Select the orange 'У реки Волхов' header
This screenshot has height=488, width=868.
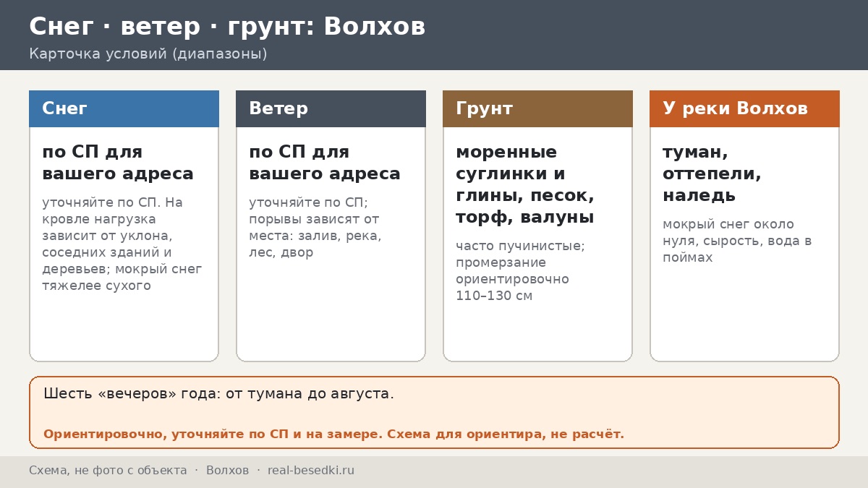[744, 108]
